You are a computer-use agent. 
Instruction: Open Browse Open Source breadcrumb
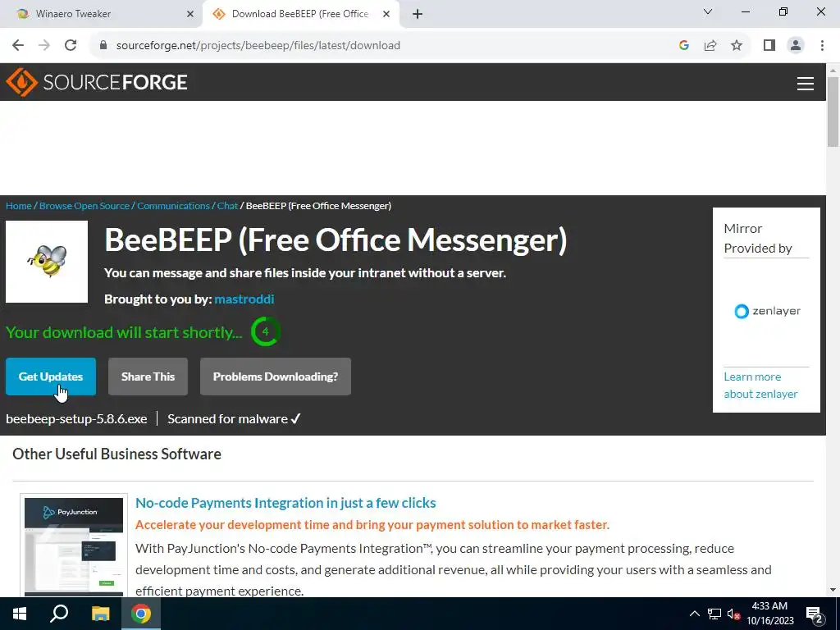tap(84, 206)
